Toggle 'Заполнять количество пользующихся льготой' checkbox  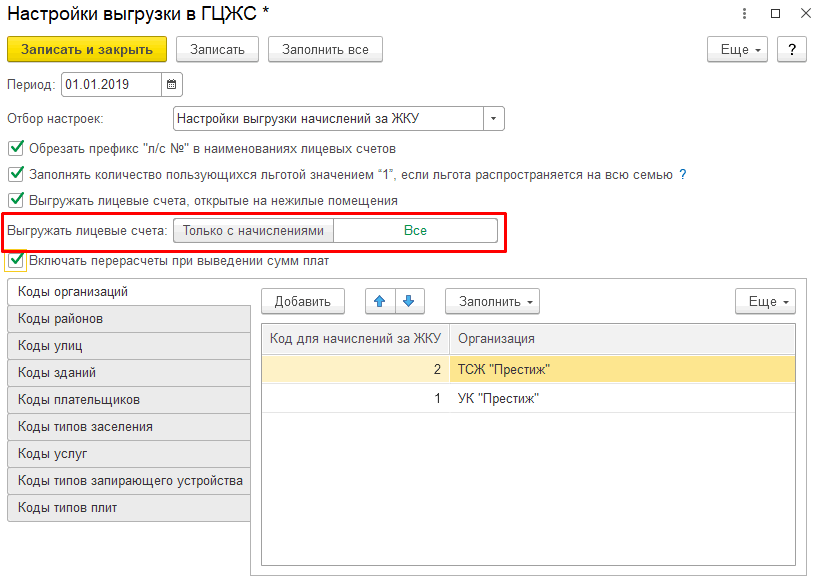(x=16, y=174)
